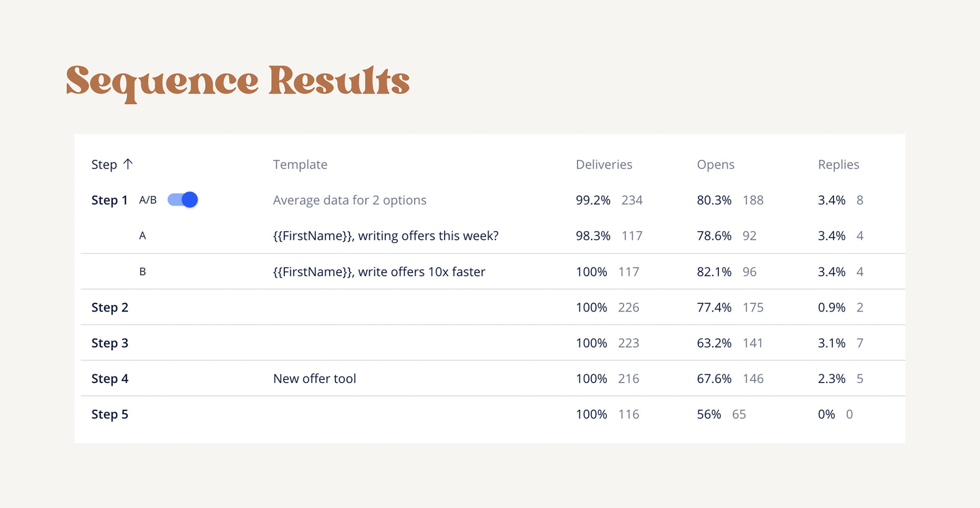Open template 'writing offers this week?'
Viewport: 980px width, 508px height.
[386, 236]
